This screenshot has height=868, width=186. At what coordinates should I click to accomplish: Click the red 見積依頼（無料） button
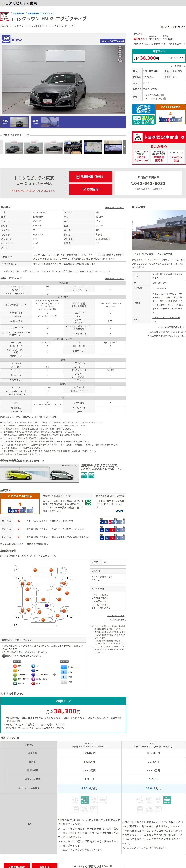coord(91,177)
